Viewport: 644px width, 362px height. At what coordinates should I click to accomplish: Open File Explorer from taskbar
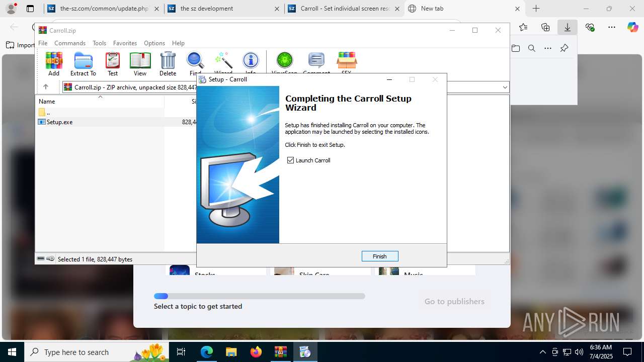231,352
